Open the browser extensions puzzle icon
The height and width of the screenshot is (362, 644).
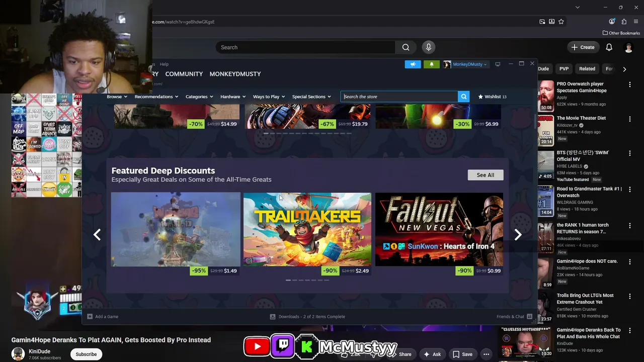(x=624, y=22)
